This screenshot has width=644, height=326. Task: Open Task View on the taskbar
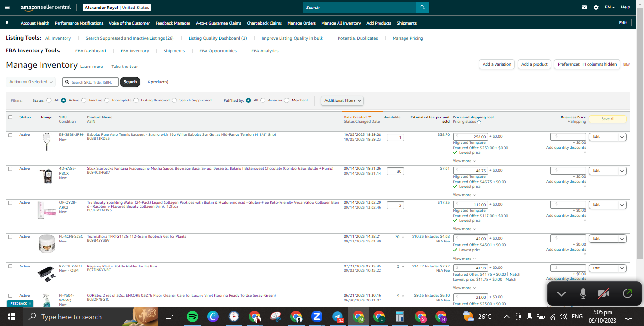(170, 317)
